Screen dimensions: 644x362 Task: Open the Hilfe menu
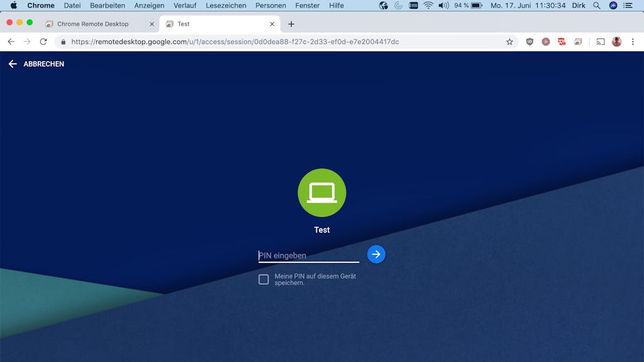pos(336,5)
